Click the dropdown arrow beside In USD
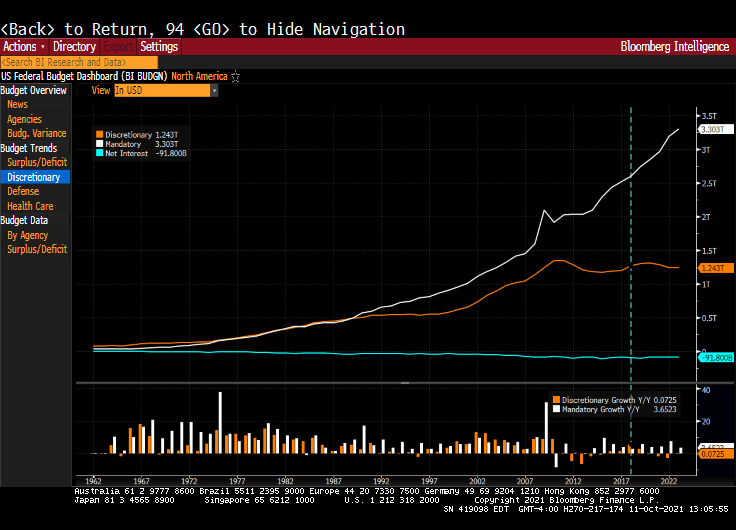The width and height of the screenshot is (736, 530). [214, 90]
